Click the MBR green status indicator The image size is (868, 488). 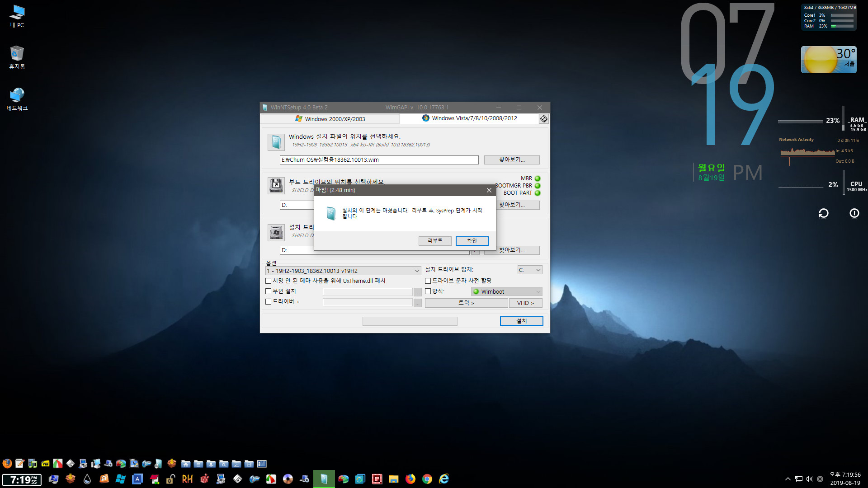point(538,178)
